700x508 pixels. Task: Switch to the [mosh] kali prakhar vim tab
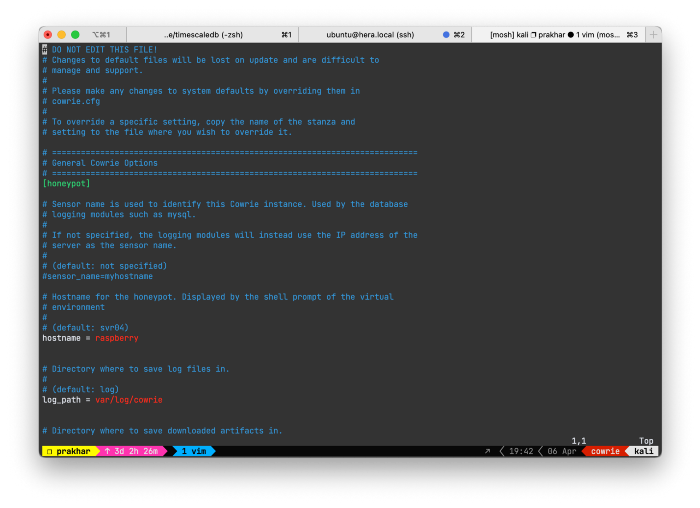(558, 35)
